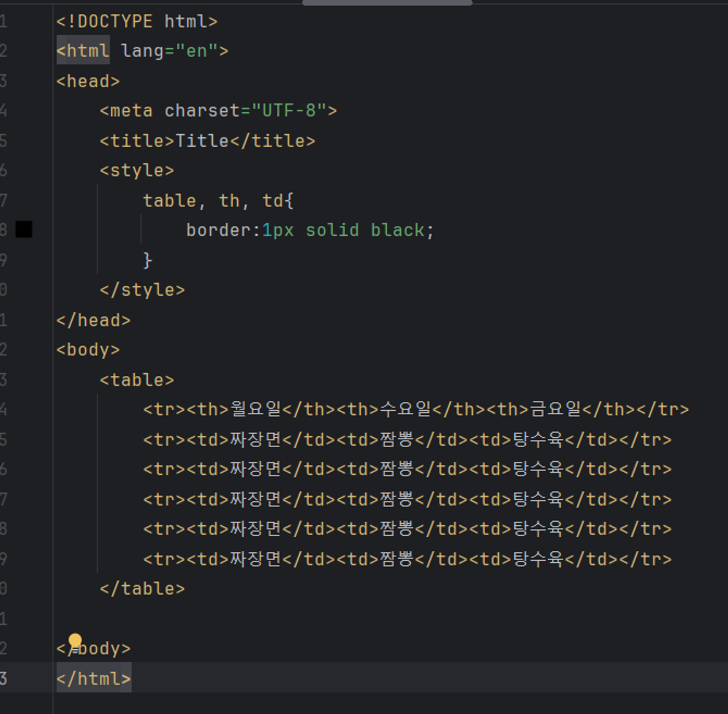Click the opening <body> tag

click(88, 350)
